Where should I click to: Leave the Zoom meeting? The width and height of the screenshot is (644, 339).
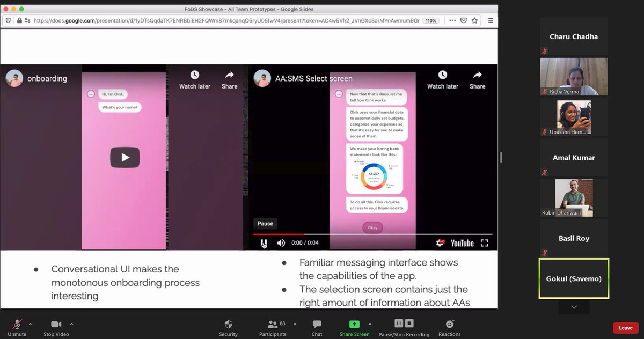click(625, 327)
